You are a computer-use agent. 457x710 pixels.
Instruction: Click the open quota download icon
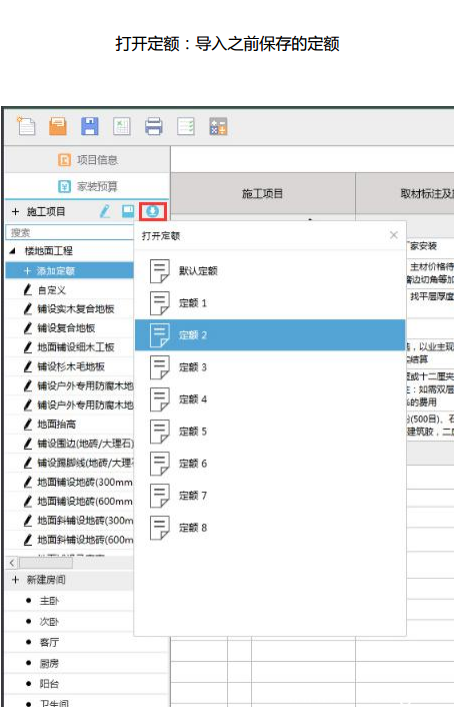point(153,211)
